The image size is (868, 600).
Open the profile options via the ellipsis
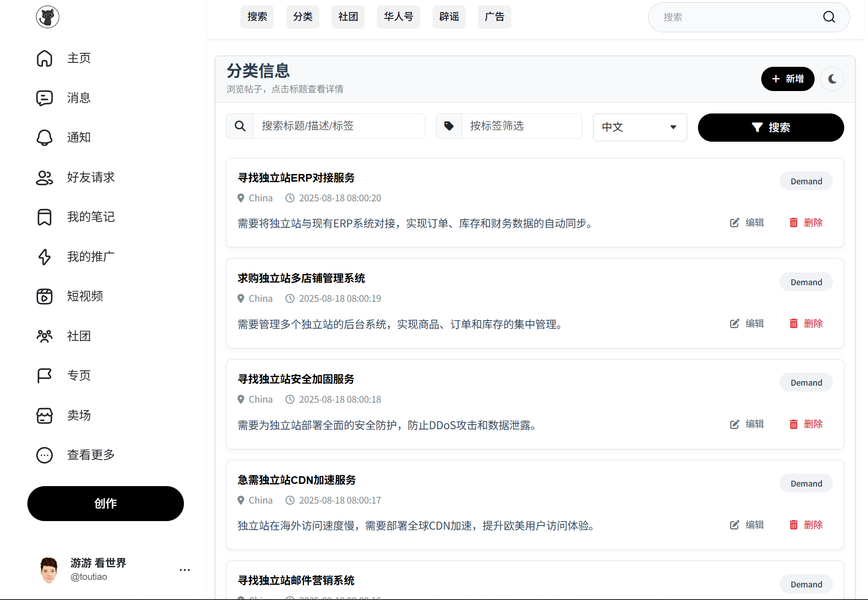coord(184,570)
